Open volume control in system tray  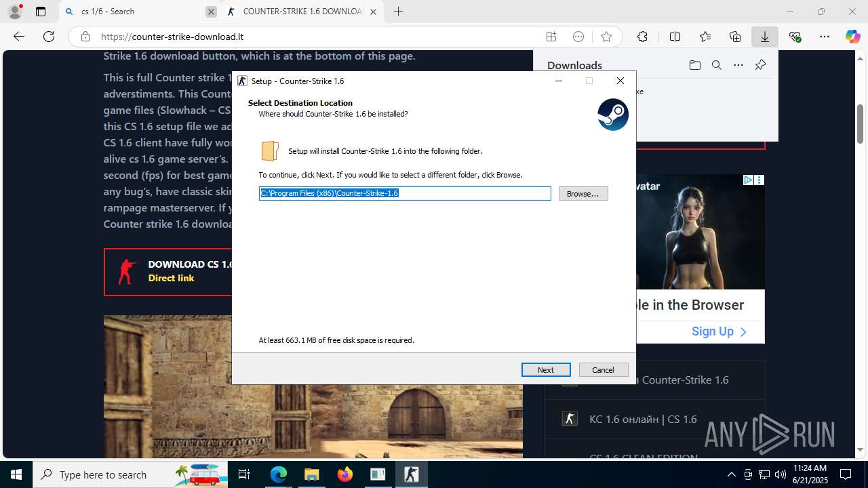click(781, 474)
